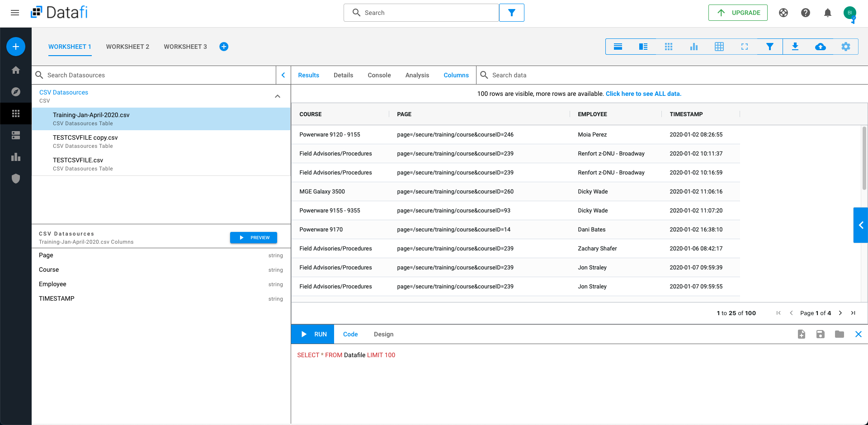The width and height of the screenshot is (868, 425).
Task: Add a new worksheet with plus icon
Action: (x=224, y=47)
